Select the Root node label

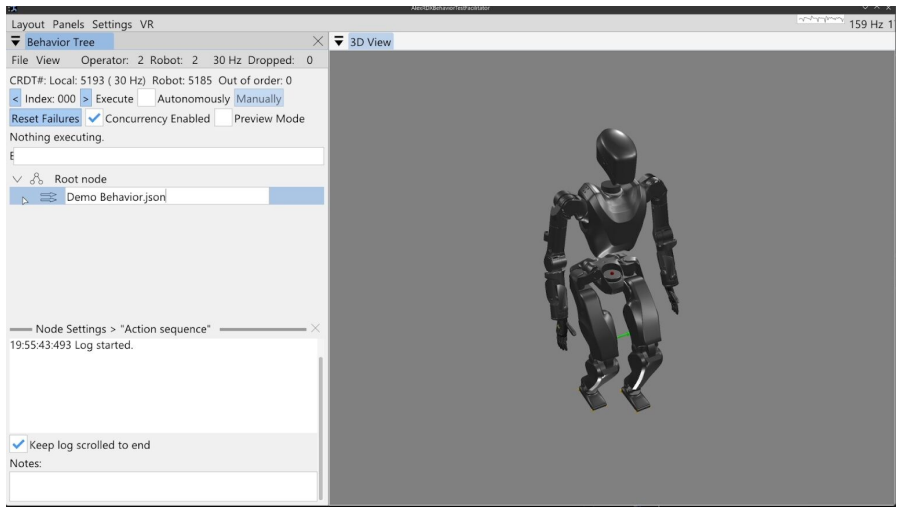point(81,179)
